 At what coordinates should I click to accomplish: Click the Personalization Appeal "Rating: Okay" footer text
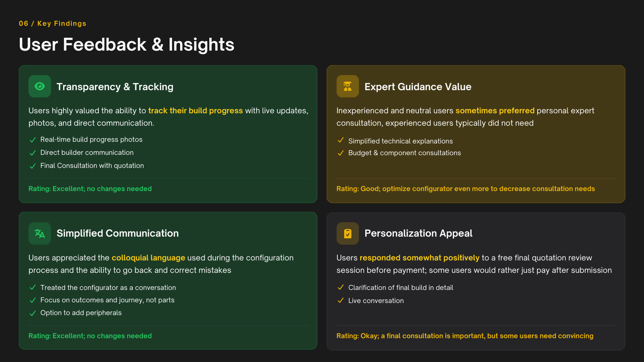click(x=465, y=336)
